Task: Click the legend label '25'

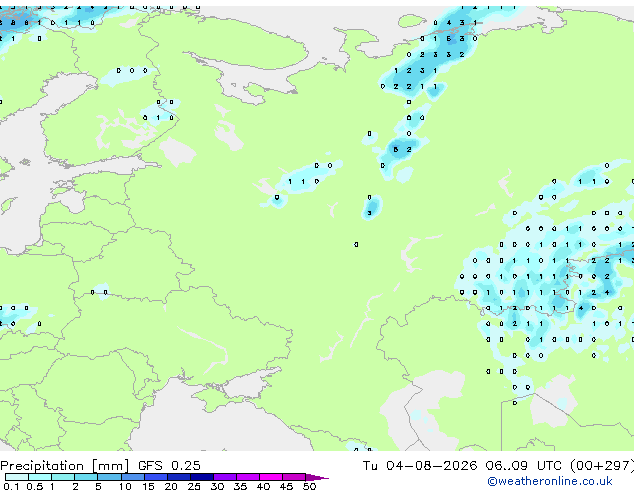Action: click(194, 486)
